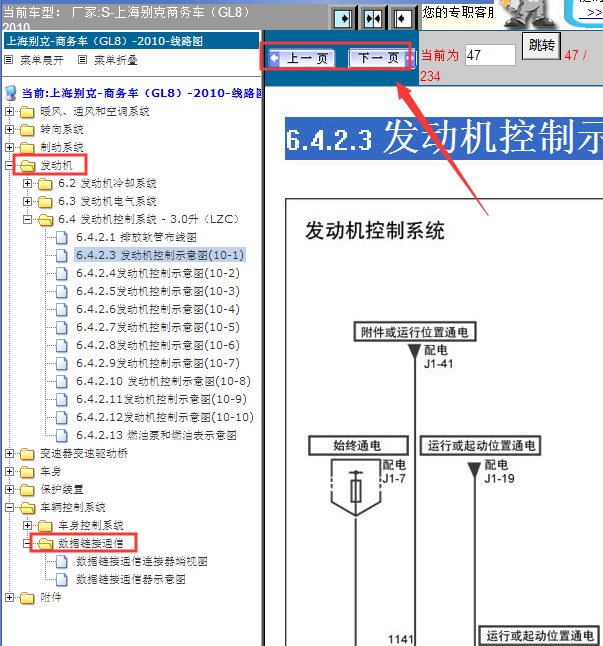Click page icon of 6.4.2.4 示意图(10-2)
The width and height of the screenshot is (603, 646).
(62, 273)
